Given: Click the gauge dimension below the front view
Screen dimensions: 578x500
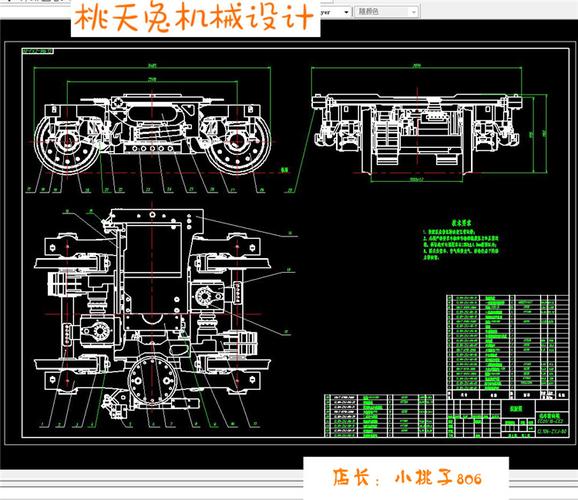Looking at the screenshot, I should click(x=417, y=179).
